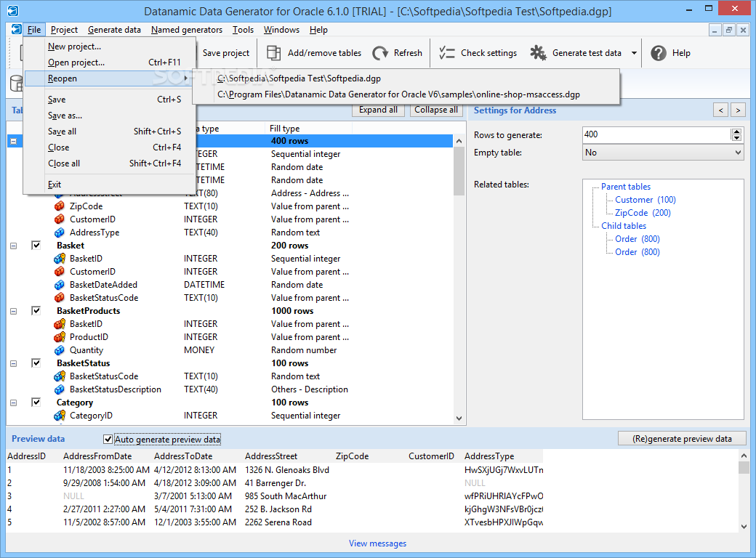
Task: Click the Generate test data gear icon
Action: pos(538,53)
